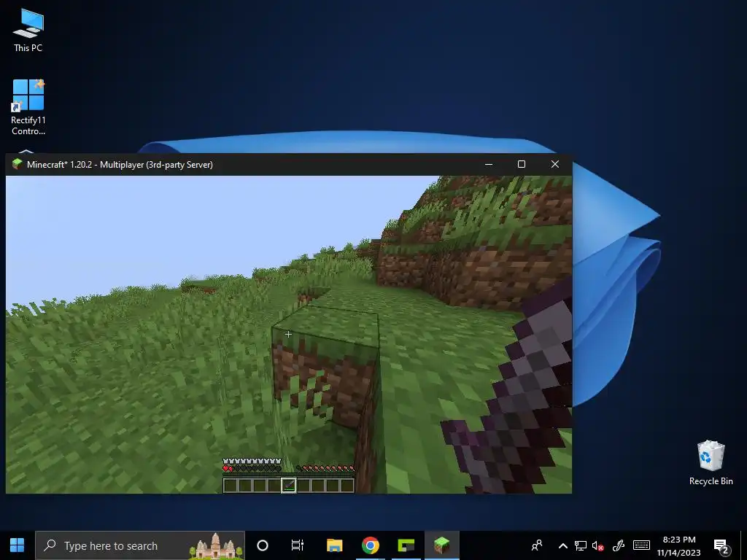Click the crosshair at the grass block
Viewport: 747px width, 560px height.
coord(288,334)
